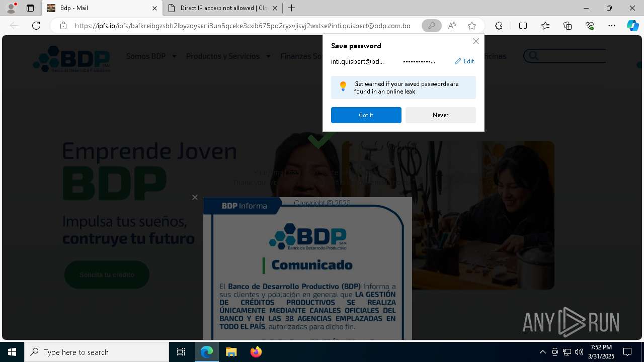The width and height of the screenshot is (644, 362).
Task: Show hidden system tray icons
Action: (x=542, y=352)
